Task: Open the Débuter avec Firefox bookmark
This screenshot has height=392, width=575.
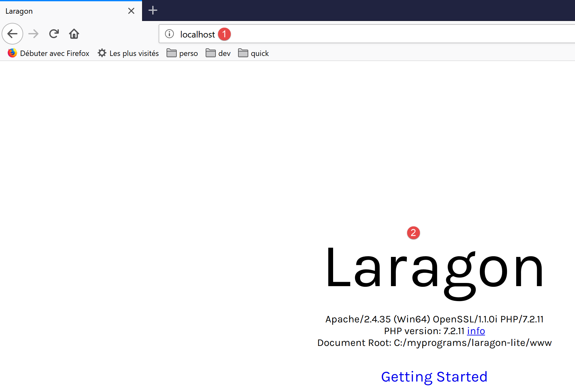Action: 49,53
